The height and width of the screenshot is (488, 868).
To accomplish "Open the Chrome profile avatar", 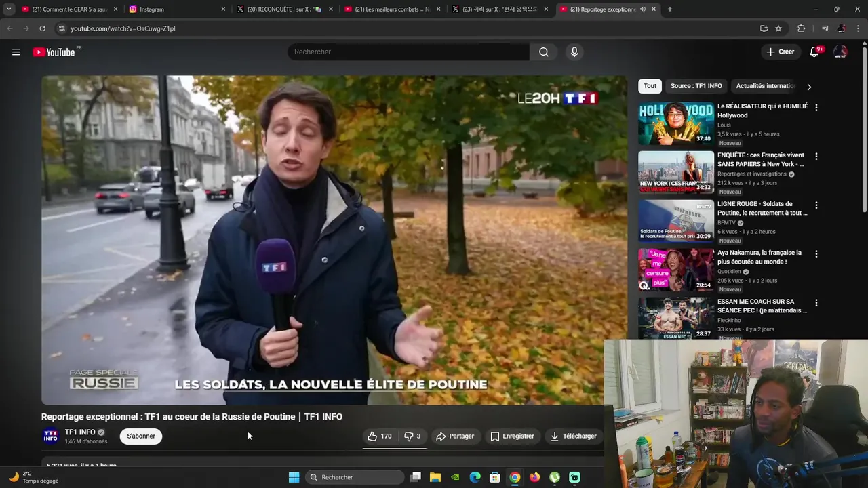I will coord(842,28).
